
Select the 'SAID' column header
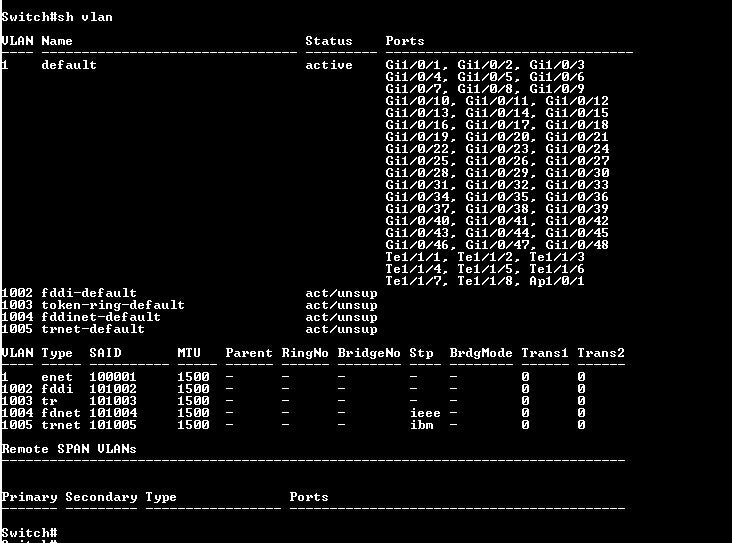coord(105,353)
